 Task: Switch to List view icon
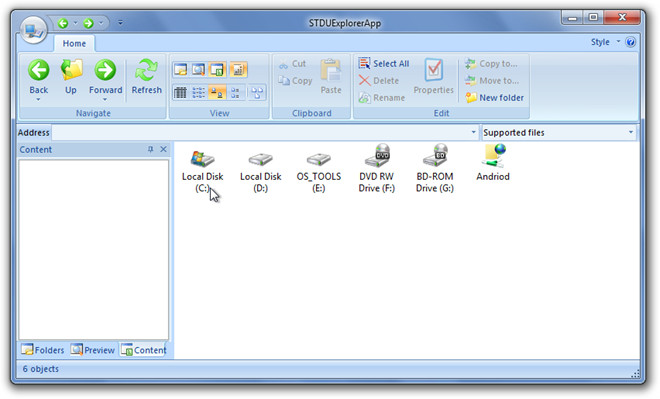click(199, 93)
